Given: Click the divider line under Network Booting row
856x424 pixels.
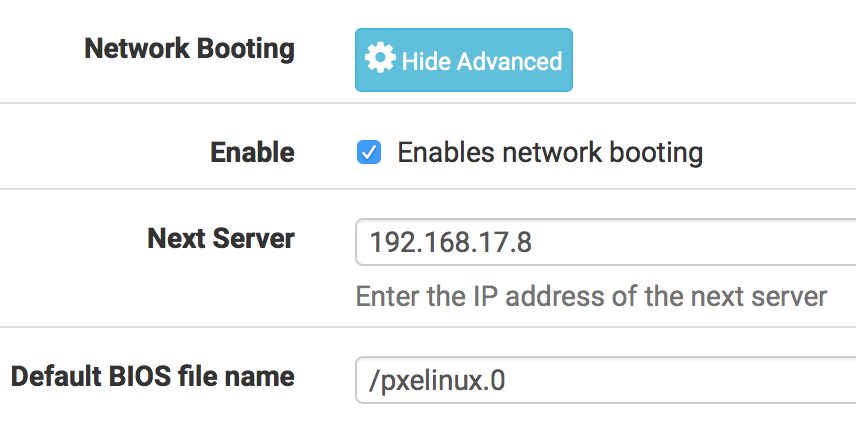Looking at the screenshot, I should point(428,102).
